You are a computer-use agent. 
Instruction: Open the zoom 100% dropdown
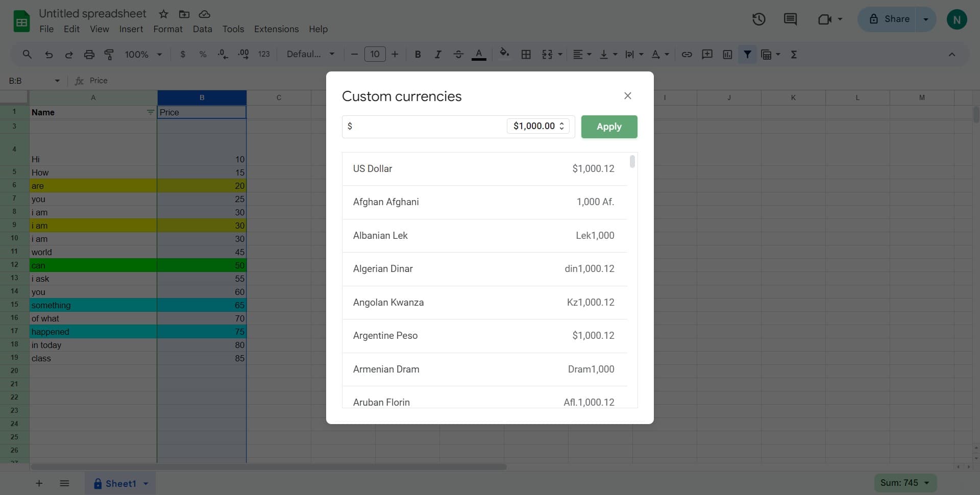143,55
